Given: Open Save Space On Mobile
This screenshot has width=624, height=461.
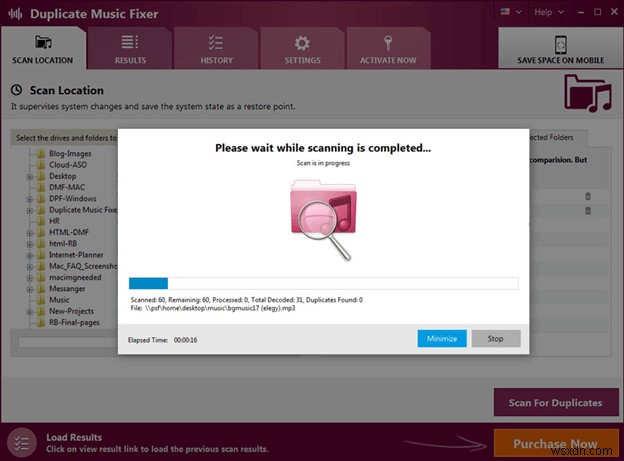Looking at the screenshot, I should pos(560,49).
